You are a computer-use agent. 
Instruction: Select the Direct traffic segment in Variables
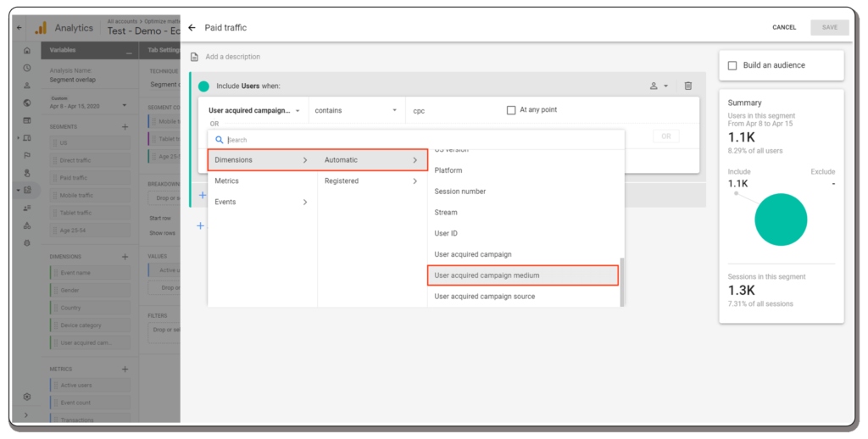90,160
